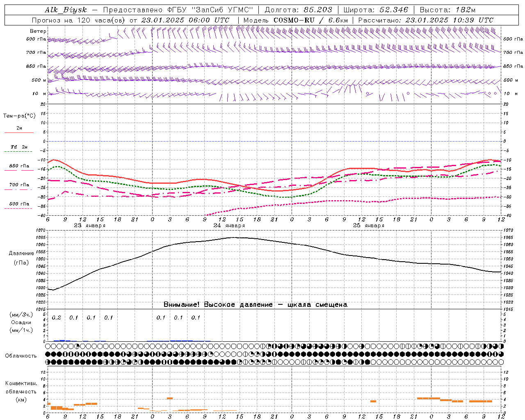Click the left '500 м' wind level label
The width and height of the screenshot is (525, 420).
coord(39,80)
